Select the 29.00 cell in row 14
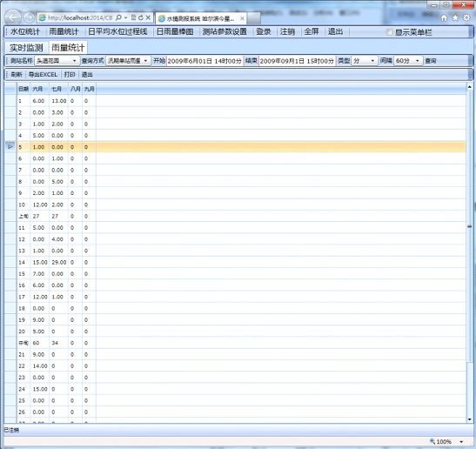Image resolution: width=476 pixels, height=449 pixels. [x=59, y=262]
